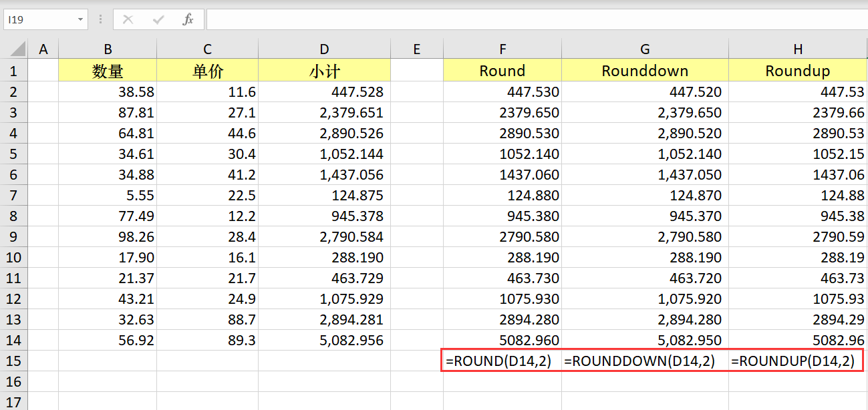
Task: Select column C header
Action: 208,49
